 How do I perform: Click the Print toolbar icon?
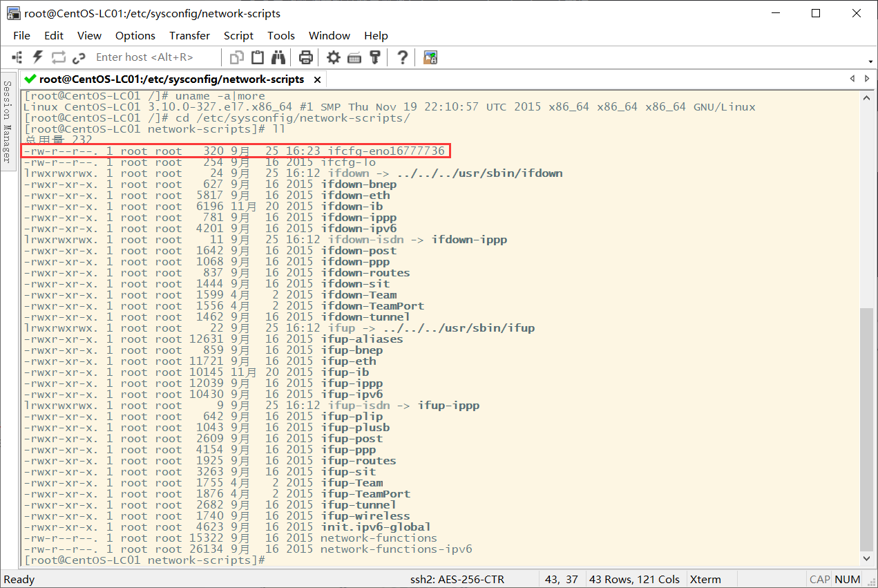pyautogui.click(x=306, y=57)
